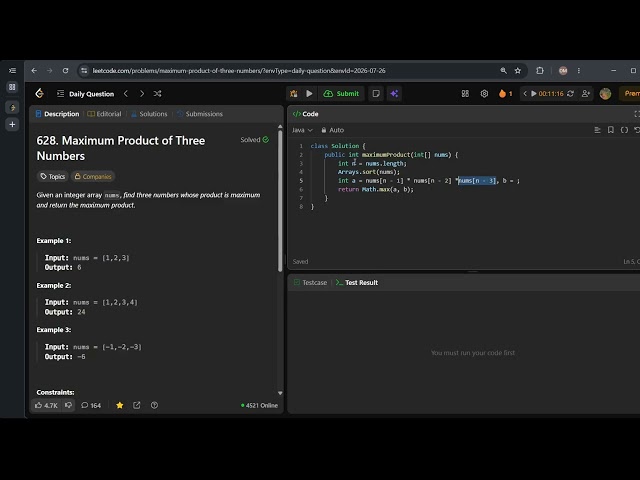This screenshot has height=480, width=640.
Task: Click the streak flame counter
Action: 505,93
